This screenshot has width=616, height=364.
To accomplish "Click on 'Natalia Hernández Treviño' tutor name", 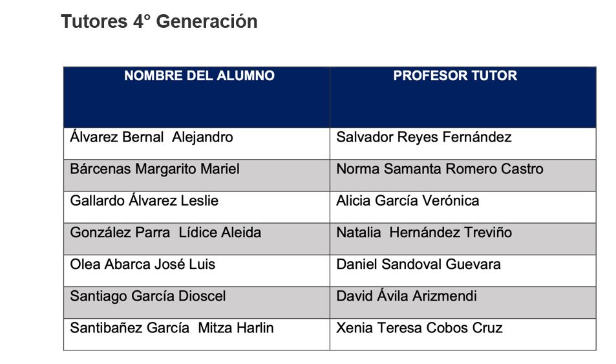I will tap(423, 232).
